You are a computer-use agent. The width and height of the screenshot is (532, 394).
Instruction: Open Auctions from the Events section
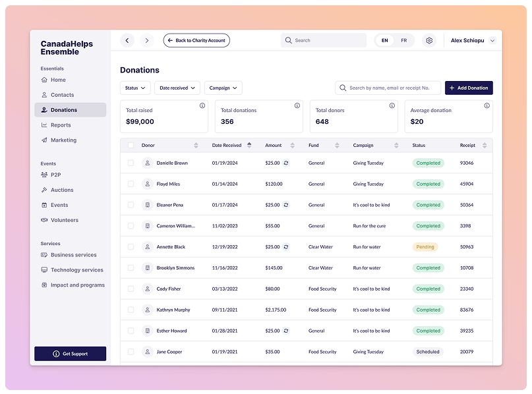point(62,190)
